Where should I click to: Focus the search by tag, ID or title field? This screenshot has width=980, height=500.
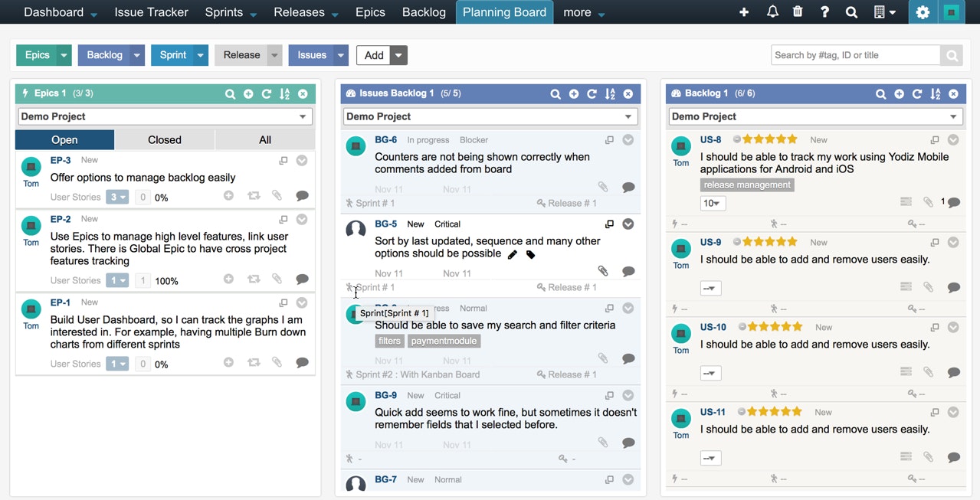point(855,55)
